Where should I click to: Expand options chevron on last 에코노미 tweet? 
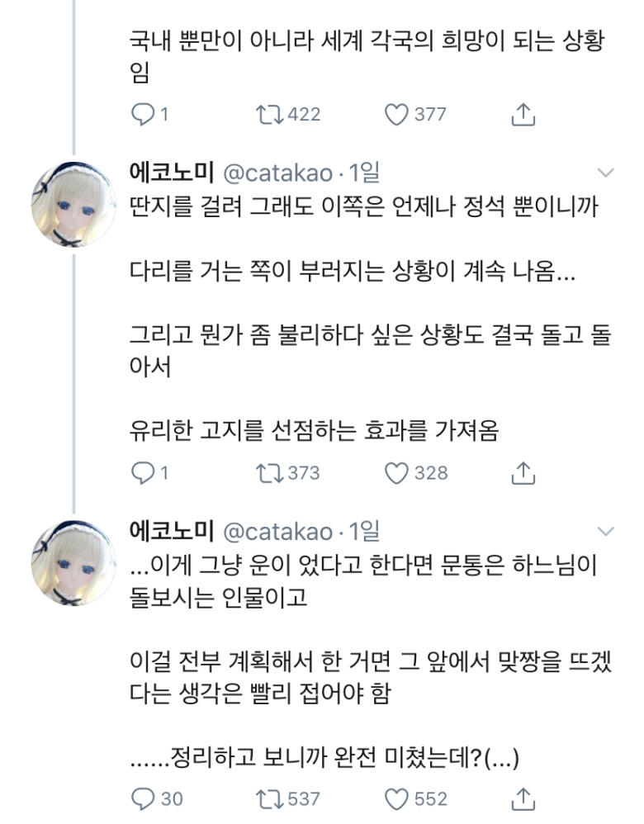606,531
